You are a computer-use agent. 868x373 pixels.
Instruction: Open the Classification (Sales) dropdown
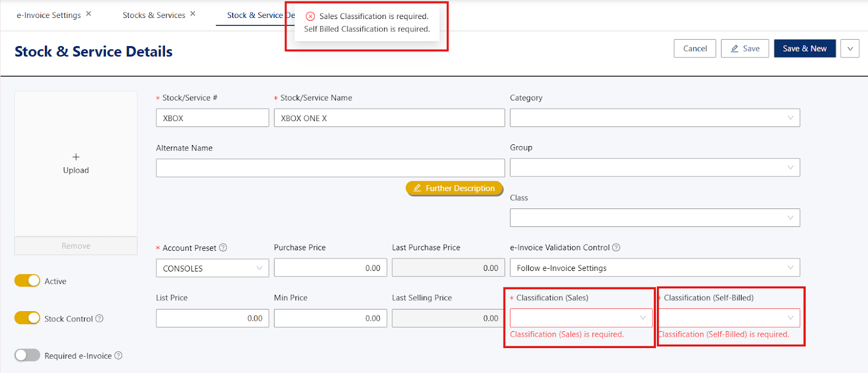click(580, 318)
